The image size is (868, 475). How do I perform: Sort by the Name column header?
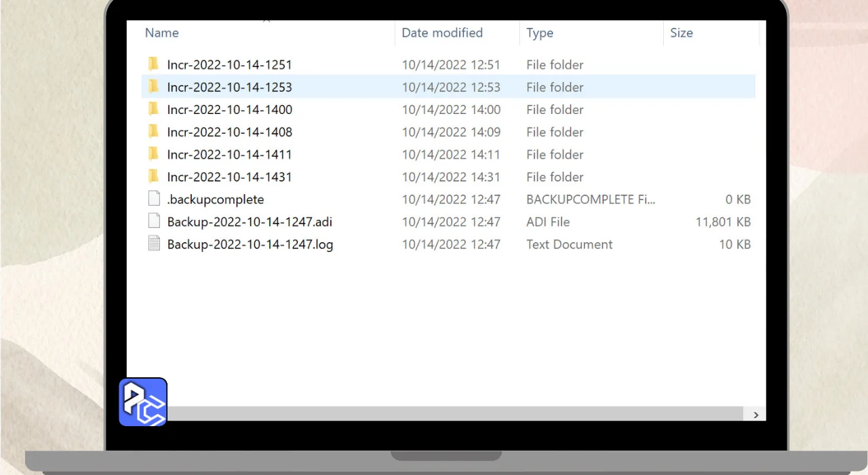(162, 33)
